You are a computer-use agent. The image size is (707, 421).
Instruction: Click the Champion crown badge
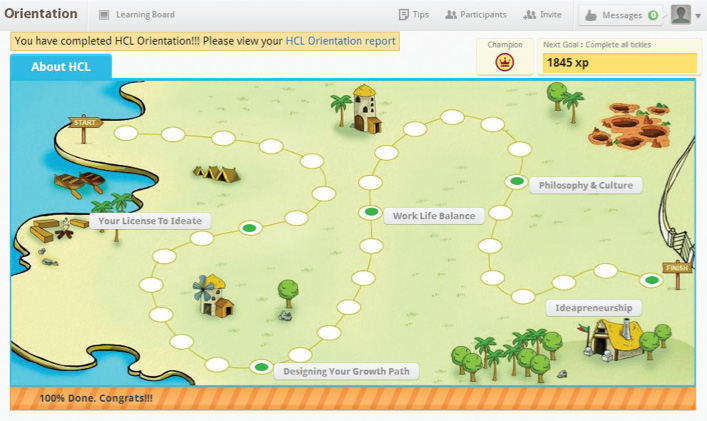tap(505, 62)
